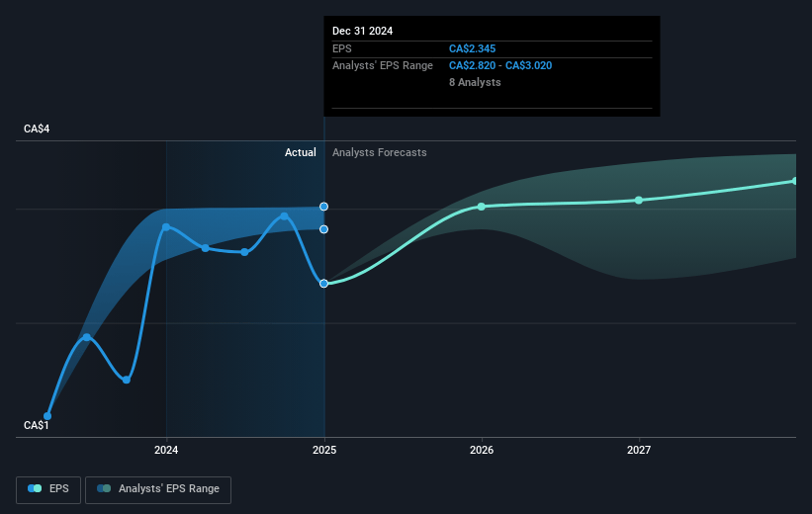Click the lower analyst range marker at 2025
The width and height of the screenshot is (812, 514).
(x=323, y=229)
